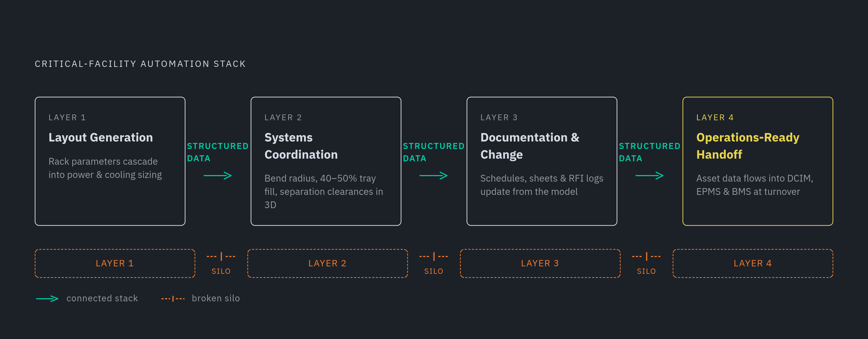This screenshot has height=339, width=868.
Task: Click "STRUCTURED DATA" between Layer 3 and Layer 4 cards
Action: (650, 152)
